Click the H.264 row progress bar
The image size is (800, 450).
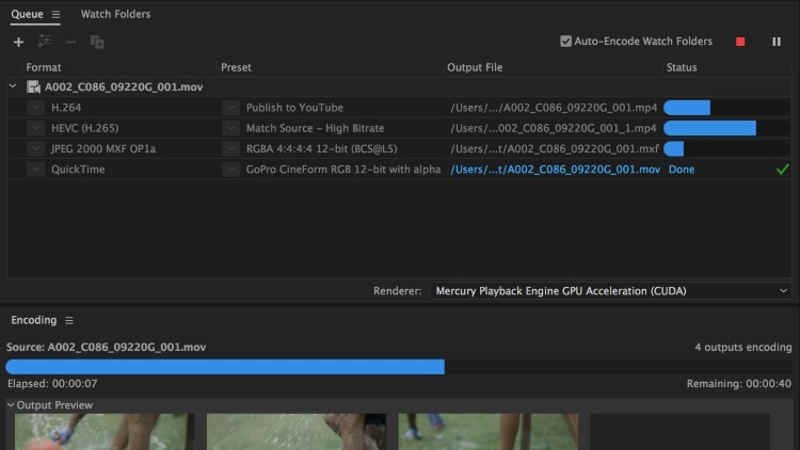[727, 108]
